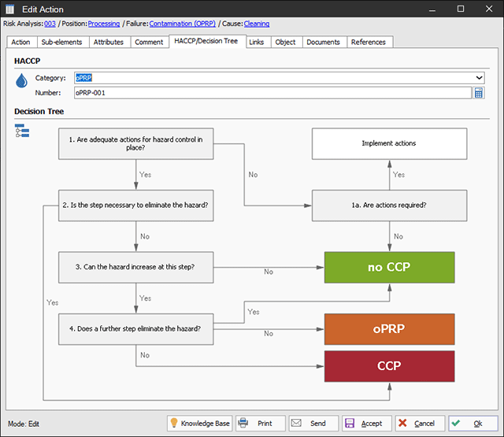The width and height of the screenshot is (504, 437).
Task: Expand the Category dropdown arrow
Action: click(479, 78)
